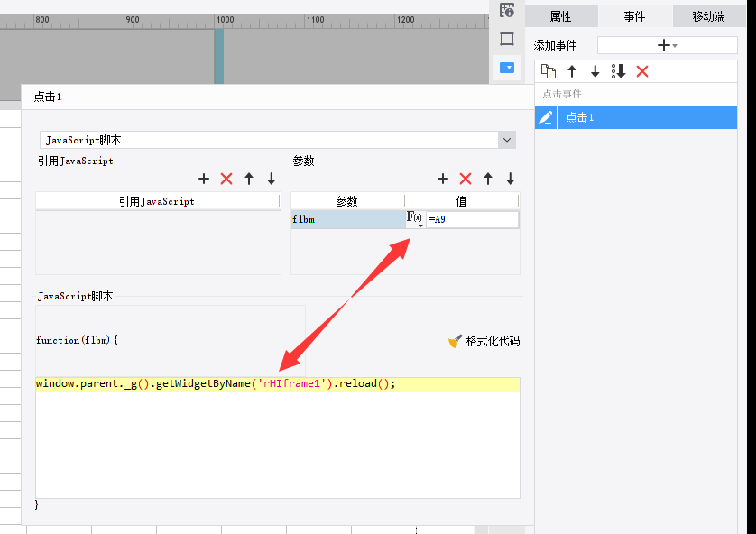Screen dimensions: 756x534
Task: Click the 格式化代码 format code button
Action: [x=484, y=341]
